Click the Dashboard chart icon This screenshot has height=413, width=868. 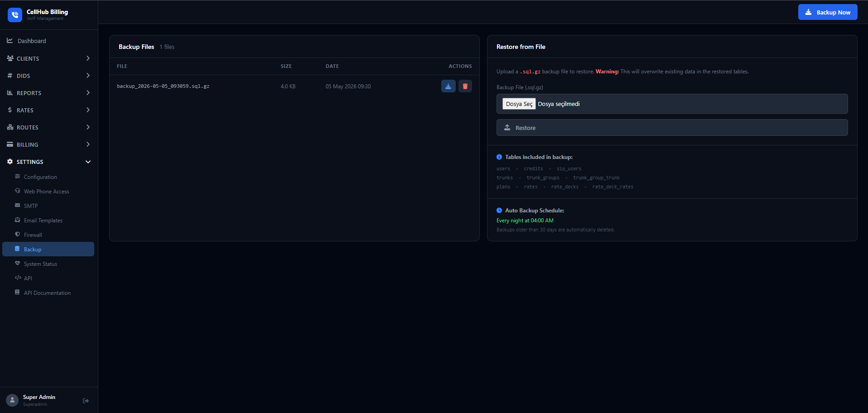click(10, 41)
